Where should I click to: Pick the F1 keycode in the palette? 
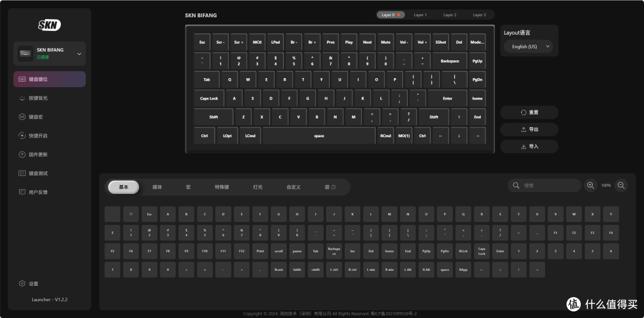click(556, 233)
